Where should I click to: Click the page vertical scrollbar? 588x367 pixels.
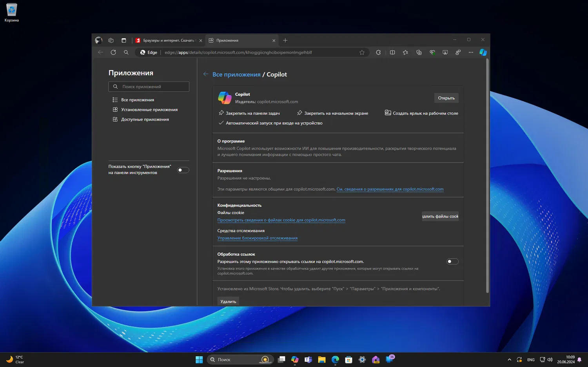click(x=487, y=175)
